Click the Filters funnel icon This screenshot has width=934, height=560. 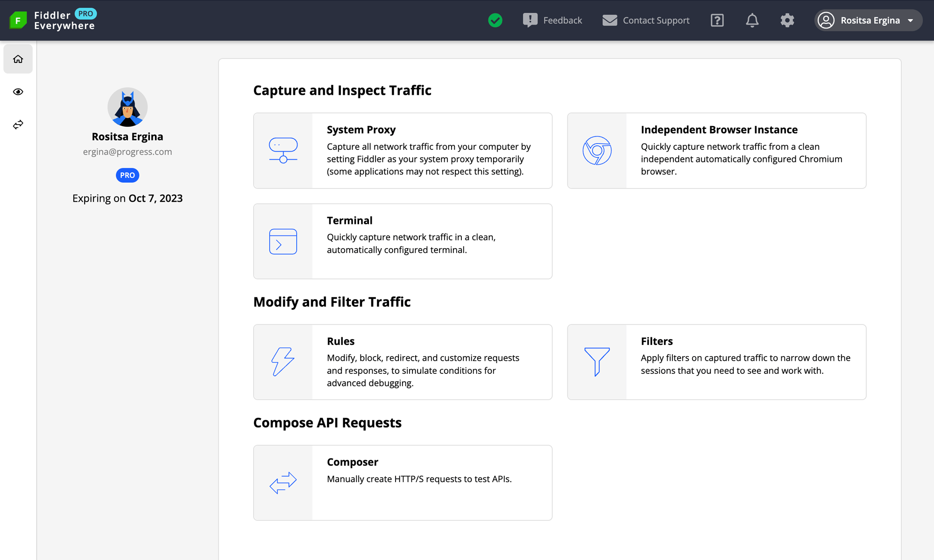tap(597, 362)
